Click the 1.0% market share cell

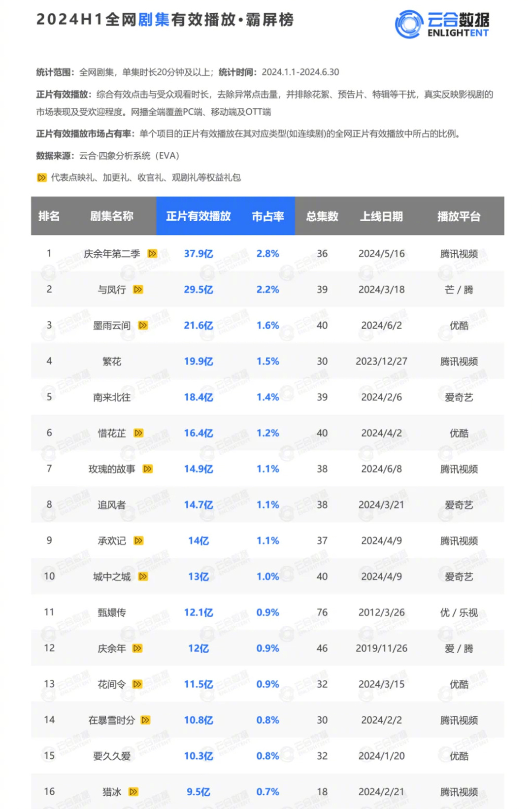268,576
